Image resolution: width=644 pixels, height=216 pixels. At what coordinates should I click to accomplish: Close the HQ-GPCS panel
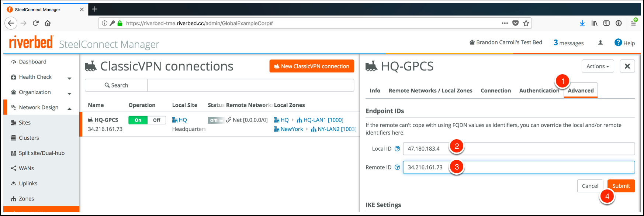pos(627,66)
